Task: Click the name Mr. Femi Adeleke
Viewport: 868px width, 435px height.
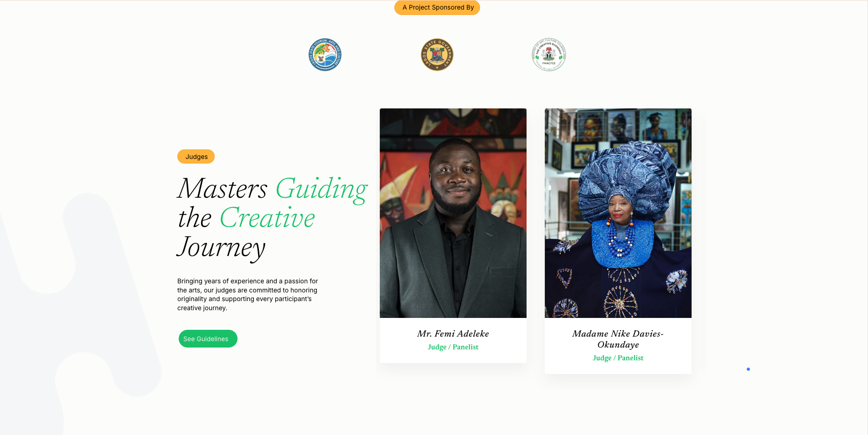Action: 453,334
